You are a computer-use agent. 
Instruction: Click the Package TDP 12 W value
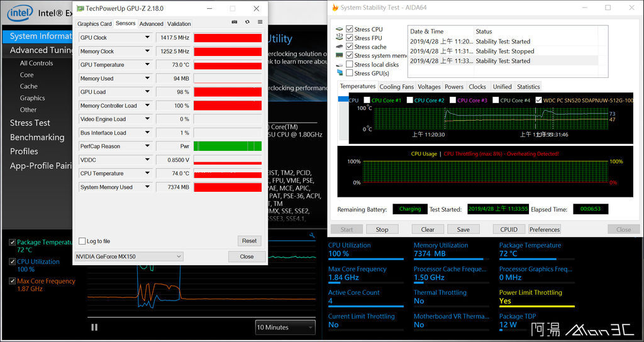508,325
